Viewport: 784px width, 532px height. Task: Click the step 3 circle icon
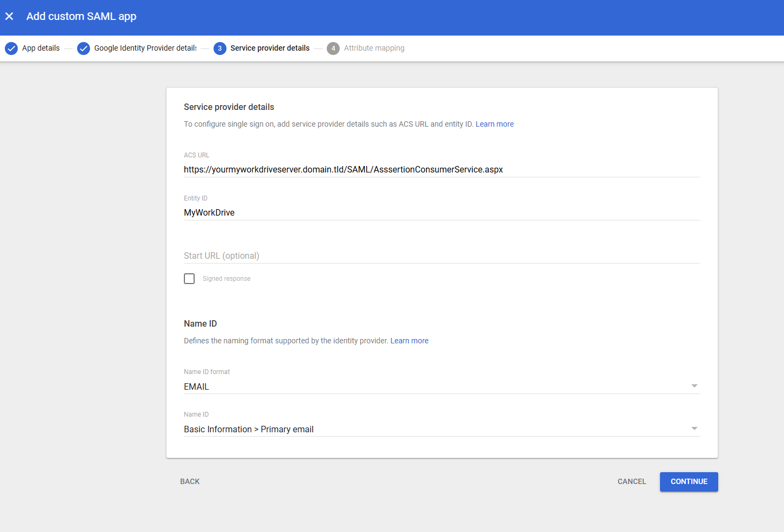tap(219, 49)
